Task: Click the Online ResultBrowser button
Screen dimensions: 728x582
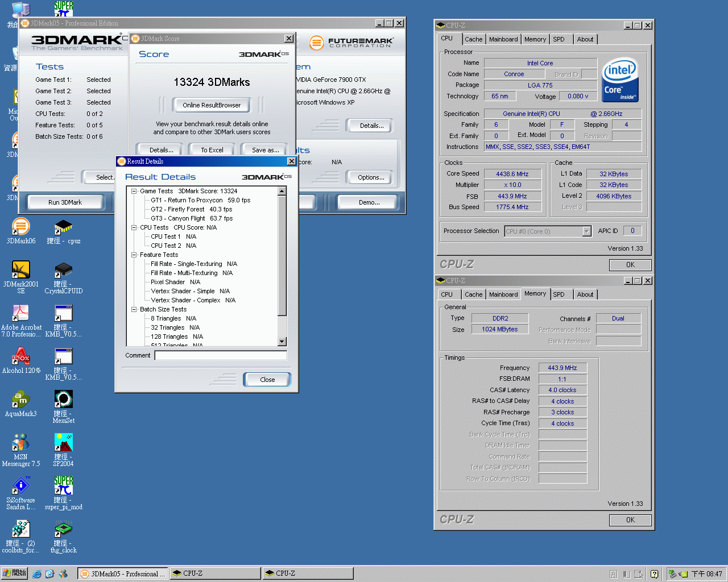Action: [x=212, y=105]
